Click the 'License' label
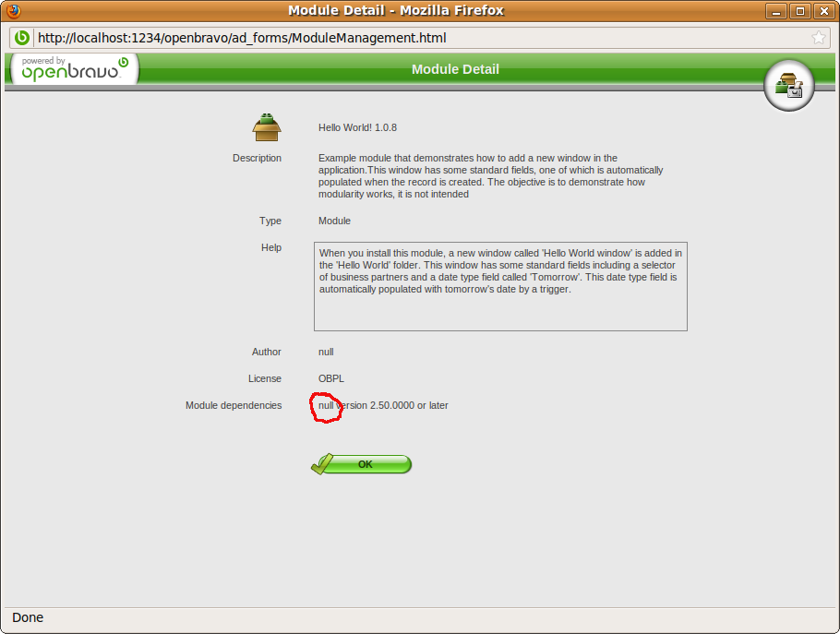 (265, 378)
